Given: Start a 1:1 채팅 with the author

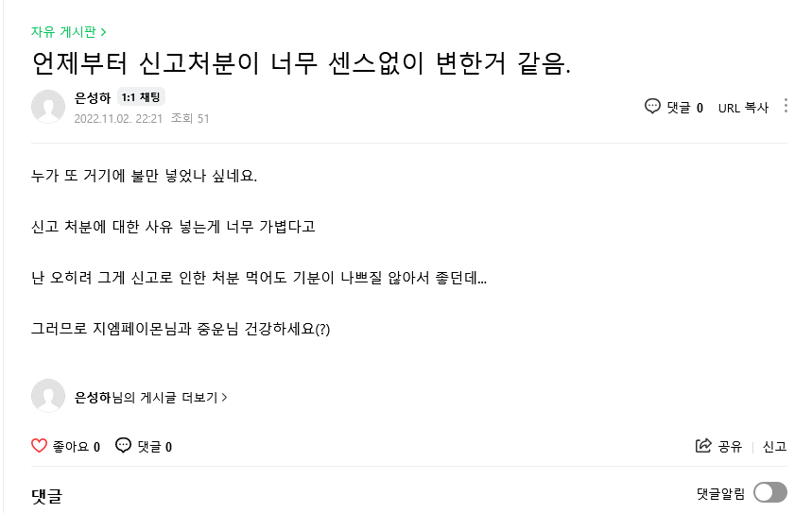Looking at the screenshot, I should click(142, 97).
